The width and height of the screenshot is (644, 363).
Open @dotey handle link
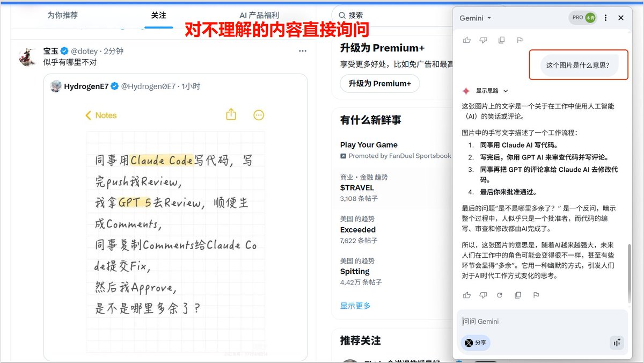[84, 51]
